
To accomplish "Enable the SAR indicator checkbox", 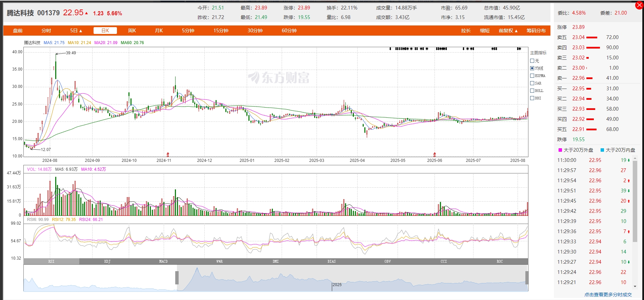I will [x=532, y=83].
